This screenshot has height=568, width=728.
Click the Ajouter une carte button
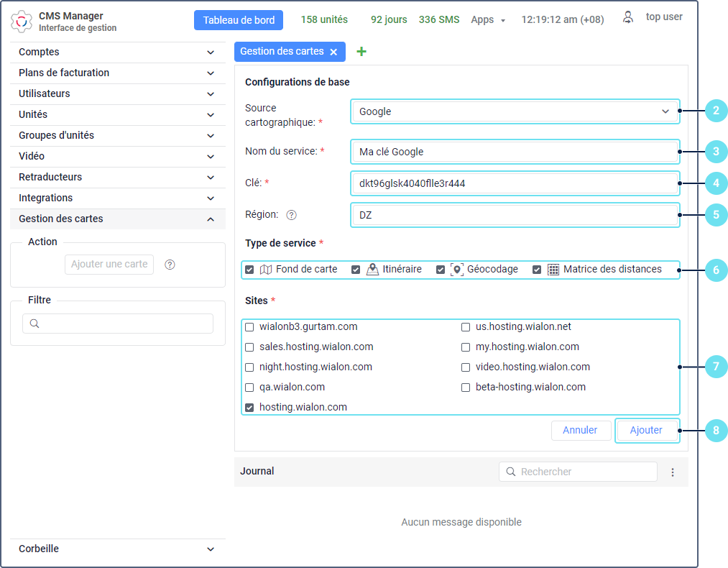pos(109,265)
